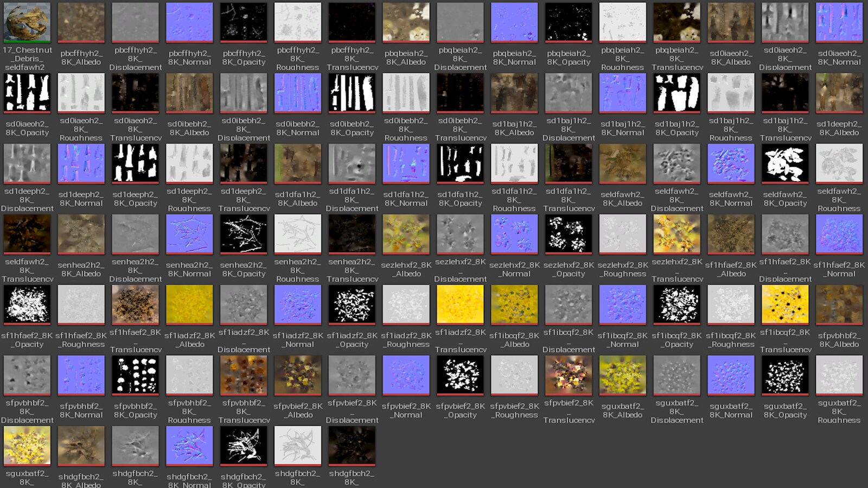The width and height of the screenshot is (868, 488).
Task: Pick the sd1baj1h2_8K_Normal map asset
Action: [x=623, y=93]
